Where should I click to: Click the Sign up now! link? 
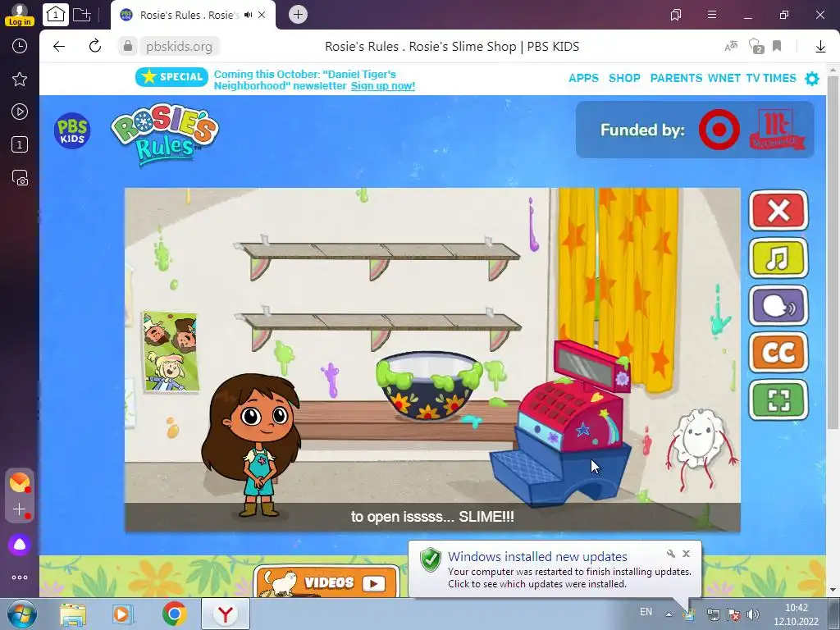382,85
